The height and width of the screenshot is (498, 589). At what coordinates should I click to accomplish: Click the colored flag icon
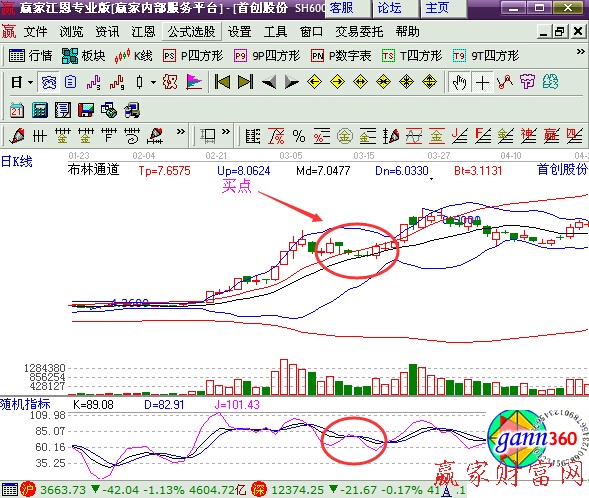(194, 82)
